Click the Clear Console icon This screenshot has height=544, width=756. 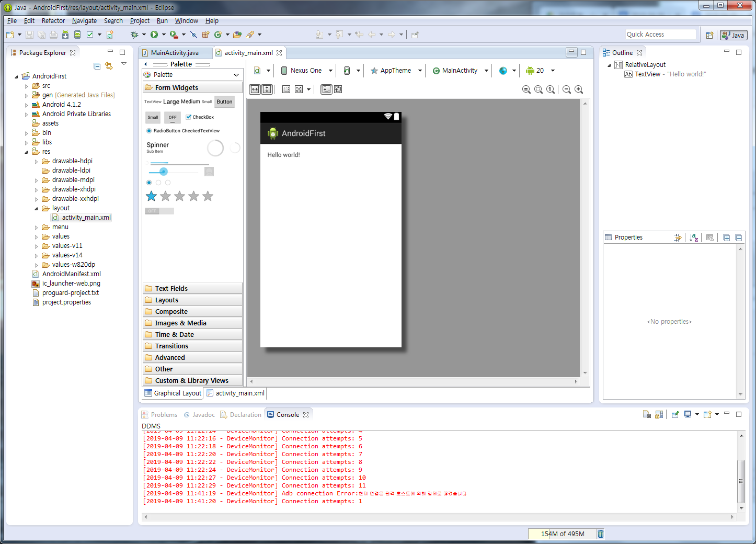(x=647, y=414)
